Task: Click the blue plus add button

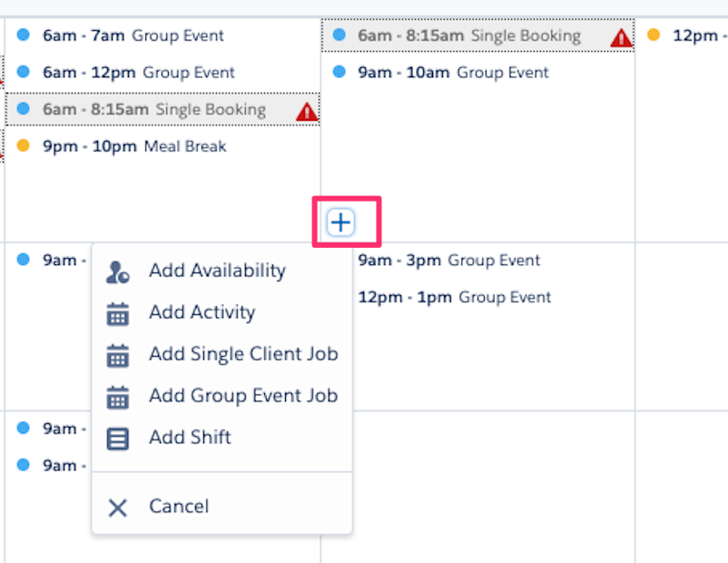Action: [x=340, y=222]
